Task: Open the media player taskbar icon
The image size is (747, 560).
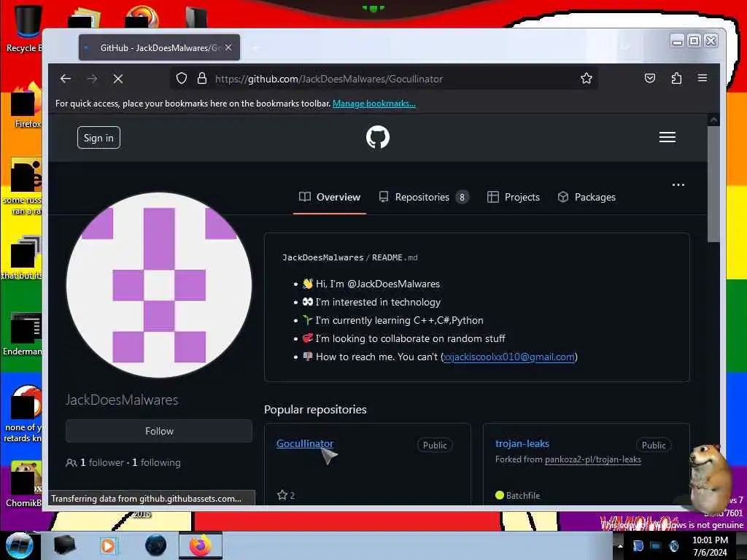Action: (109, 545)
